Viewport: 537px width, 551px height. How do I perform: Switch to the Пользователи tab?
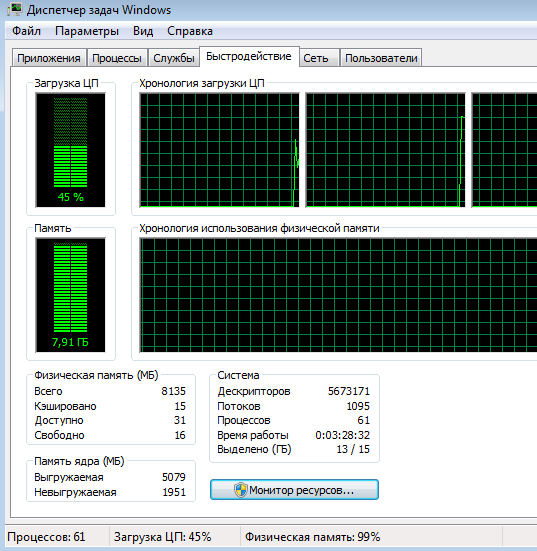[x=381, y=58]
